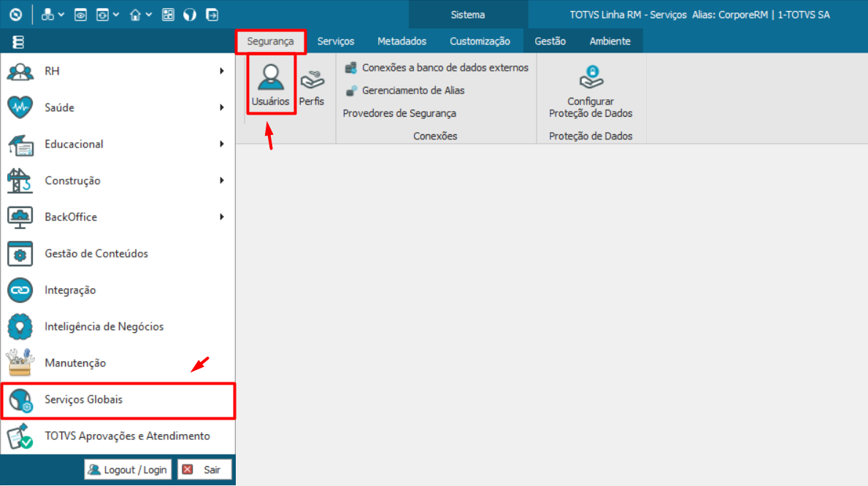Click the Manutenção toolbox icon

tap(20, 363)
